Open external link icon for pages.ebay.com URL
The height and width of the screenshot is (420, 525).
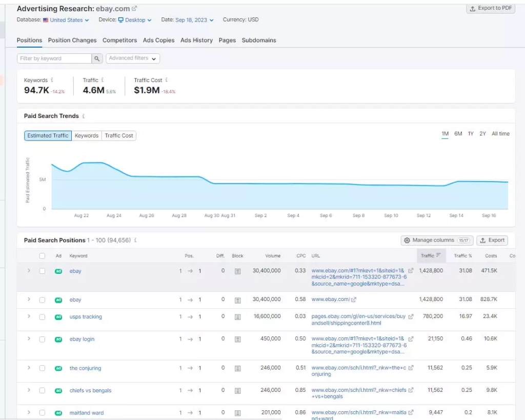[x=411, y=316]
